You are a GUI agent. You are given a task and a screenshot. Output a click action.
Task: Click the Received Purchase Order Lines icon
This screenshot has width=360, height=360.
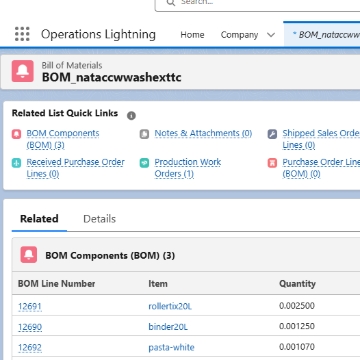(x=16, y=163)
